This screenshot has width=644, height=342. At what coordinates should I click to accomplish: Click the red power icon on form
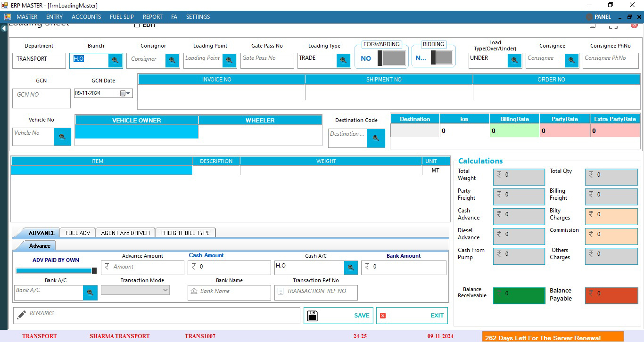(x=634, y=25)
